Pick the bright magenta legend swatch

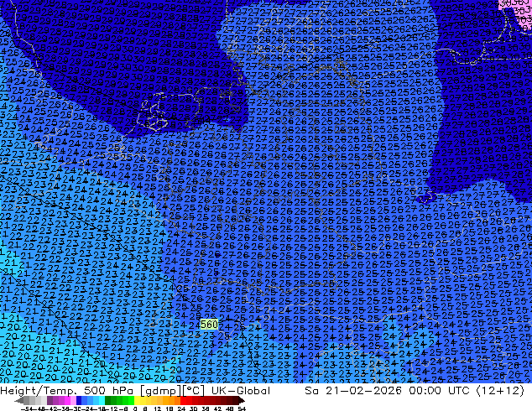tap(67, 401)
